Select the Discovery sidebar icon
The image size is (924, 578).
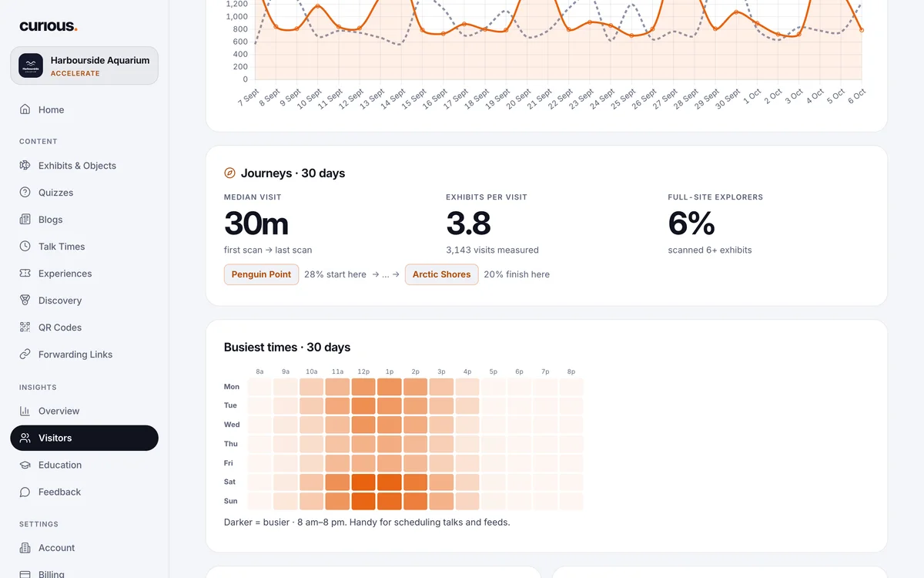point(25,301)
